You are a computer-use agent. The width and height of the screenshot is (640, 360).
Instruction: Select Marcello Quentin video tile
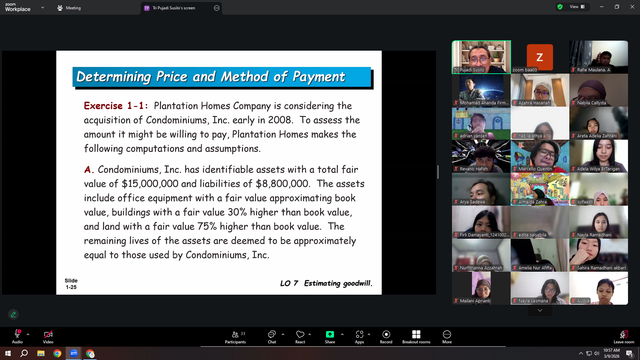click(x=540, y=156)
